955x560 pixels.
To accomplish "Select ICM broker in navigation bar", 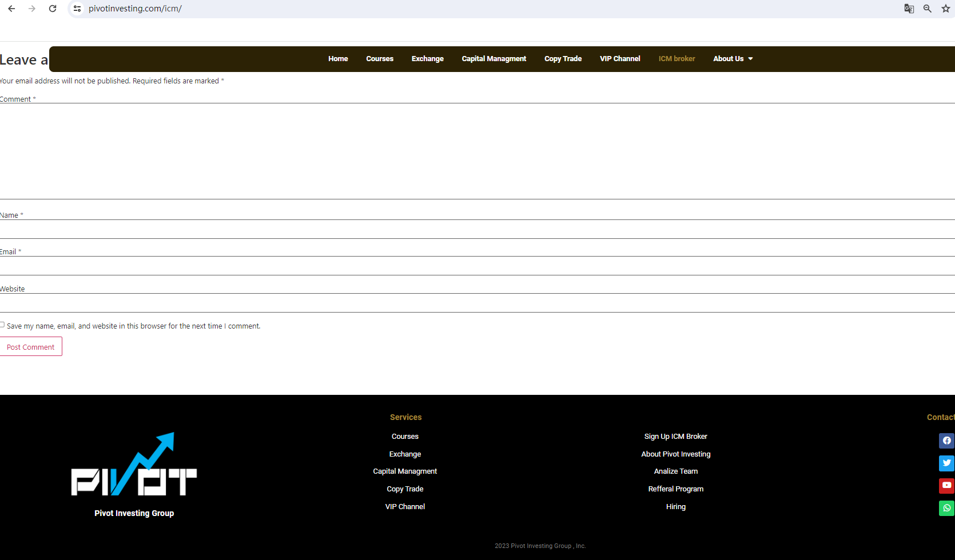I will (x=677, y=59).
